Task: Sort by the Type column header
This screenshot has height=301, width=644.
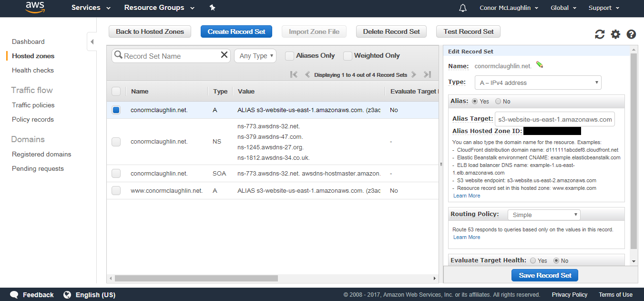Action: point(220,91)
